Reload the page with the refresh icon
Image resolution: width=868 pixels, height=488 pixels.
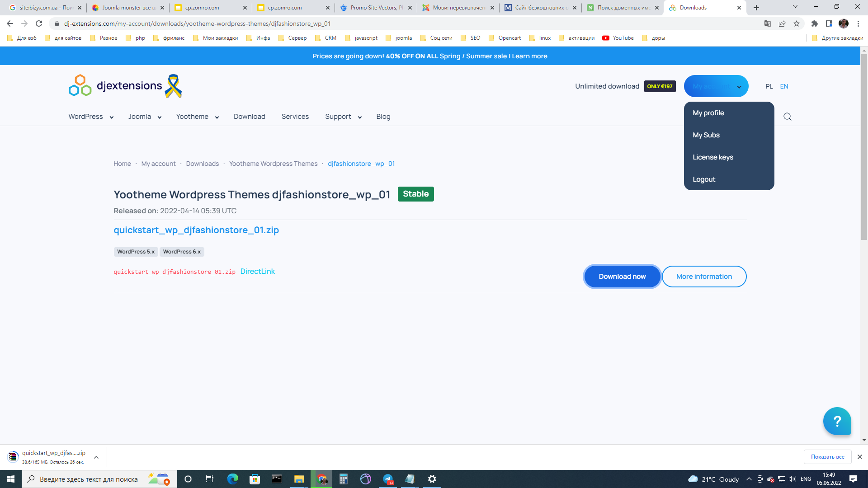39,23
